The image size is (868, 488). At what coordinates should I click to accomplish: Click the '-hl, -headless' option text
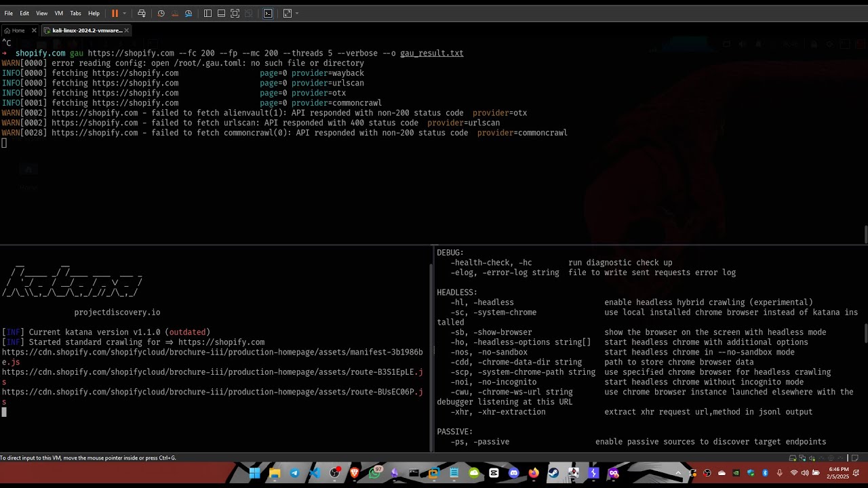[x=482, y=302]
